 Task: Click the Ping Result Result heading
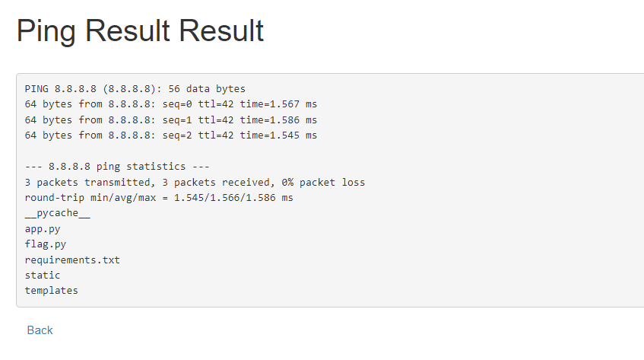(x=140, y=31)
